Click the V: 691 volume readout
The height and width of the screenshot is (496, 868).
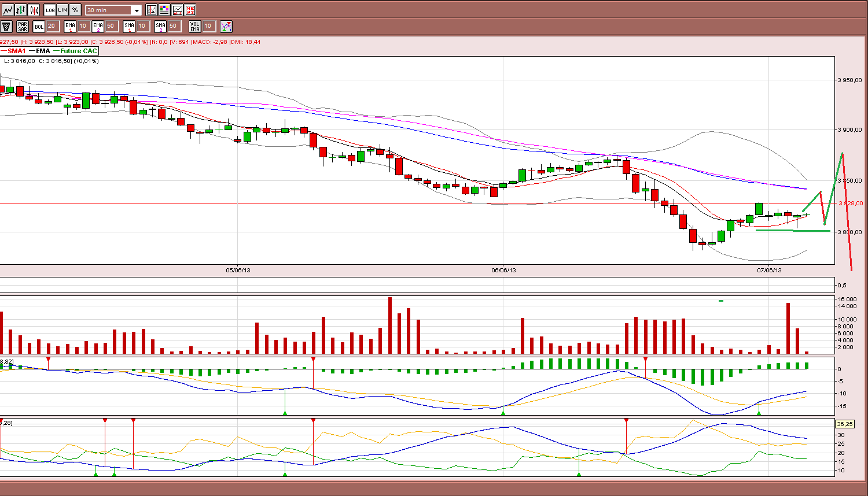(x=179, y=42)
